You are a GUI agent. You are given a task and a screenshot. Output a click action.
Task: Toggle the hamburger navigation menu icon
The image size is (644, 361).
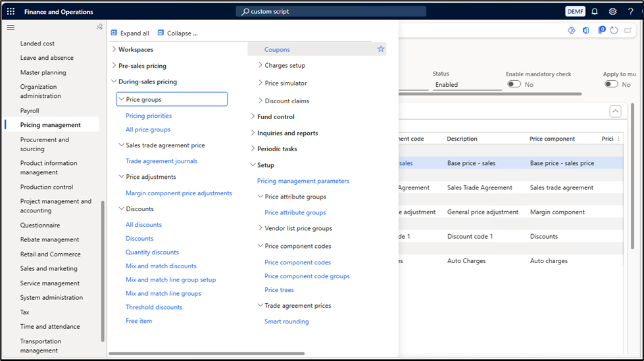coord(11,28)
